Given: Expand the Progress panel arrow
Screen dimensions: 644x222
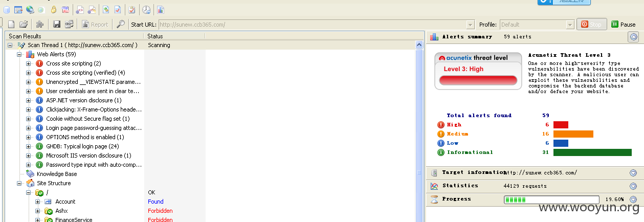Looking at the screenshot, I should click(633, 199).
